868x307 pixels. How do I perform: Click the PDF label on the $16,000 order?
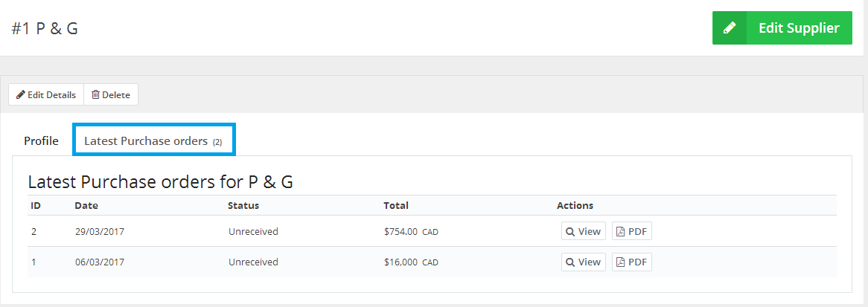(637, 262)
